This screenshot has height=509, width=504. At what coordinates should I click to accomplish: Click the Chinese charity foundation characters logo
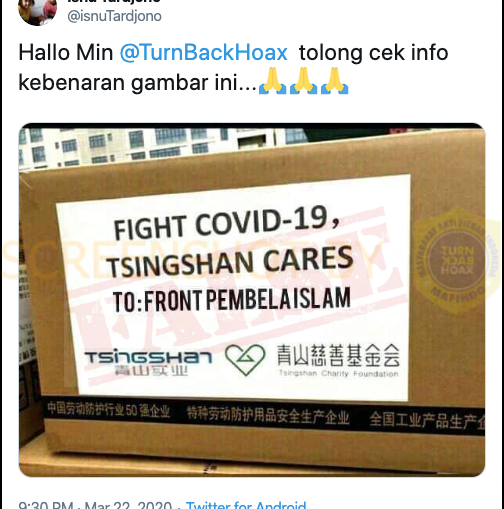(338, 356)
